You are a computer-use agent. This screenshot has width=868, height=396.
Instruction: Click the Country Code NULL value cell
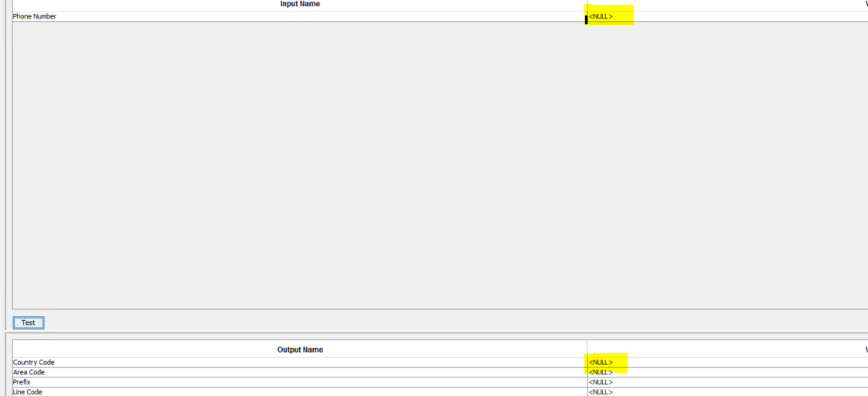tap(727, 362)
